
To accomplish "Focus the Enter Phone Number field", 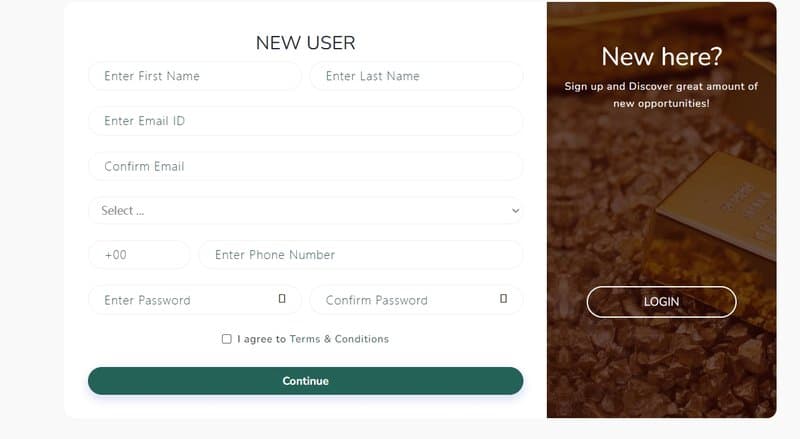I will click(x=361, y=255).
